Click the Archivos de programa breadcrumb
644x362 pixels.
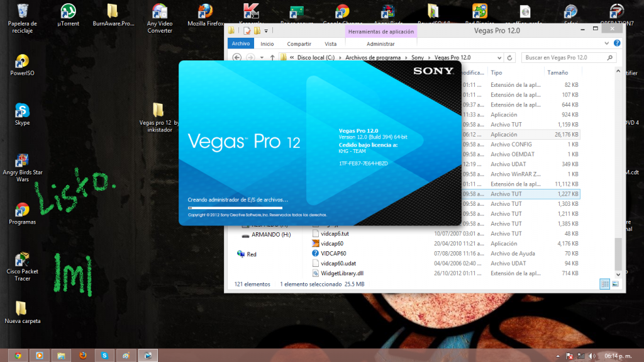[373, 57]
